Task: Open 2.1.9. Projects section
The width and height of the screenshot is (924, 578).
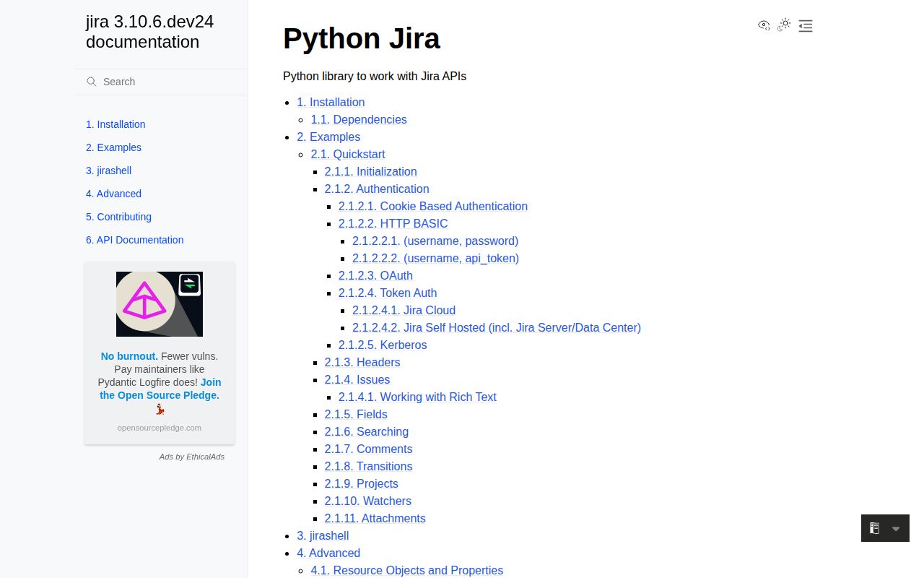Action: click(x=362, y=483)
